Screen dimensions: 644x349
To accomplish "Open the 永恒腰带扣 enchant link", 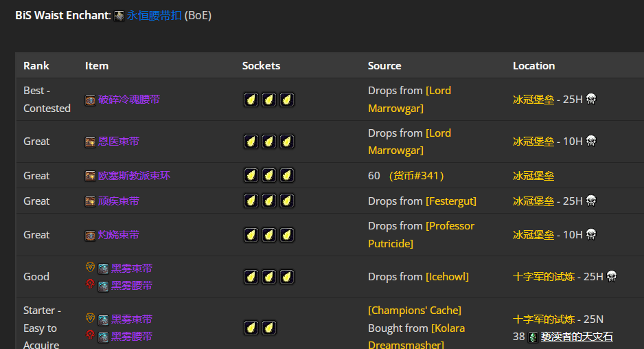I will (154, 15).
